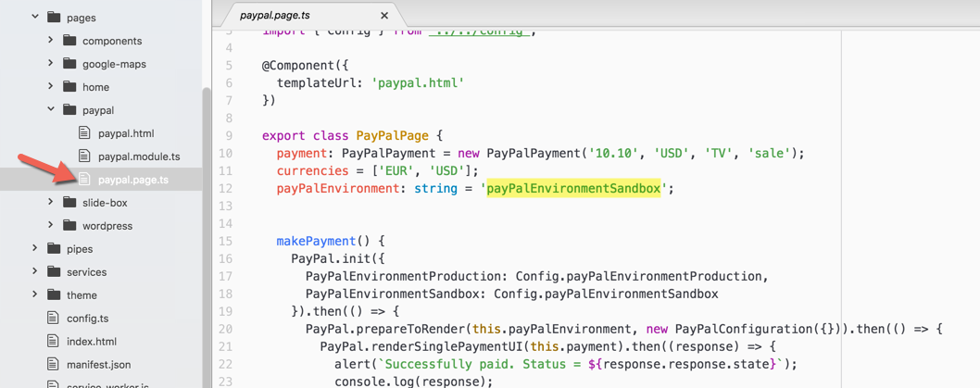Click 'Config.payPalEnvironmentProduction' on line 17

click(x=638, y=276)
